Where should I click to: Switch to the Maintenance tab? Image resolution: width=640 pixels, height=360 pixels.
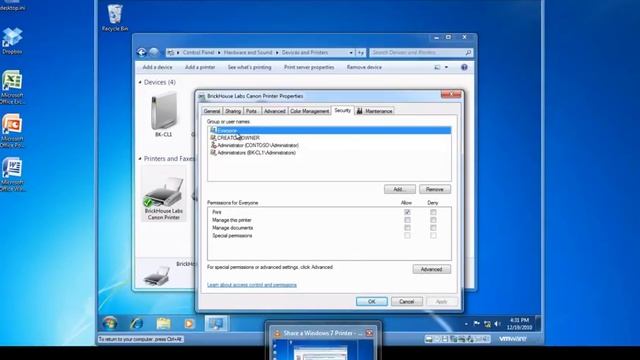click(x=375, y=111)
